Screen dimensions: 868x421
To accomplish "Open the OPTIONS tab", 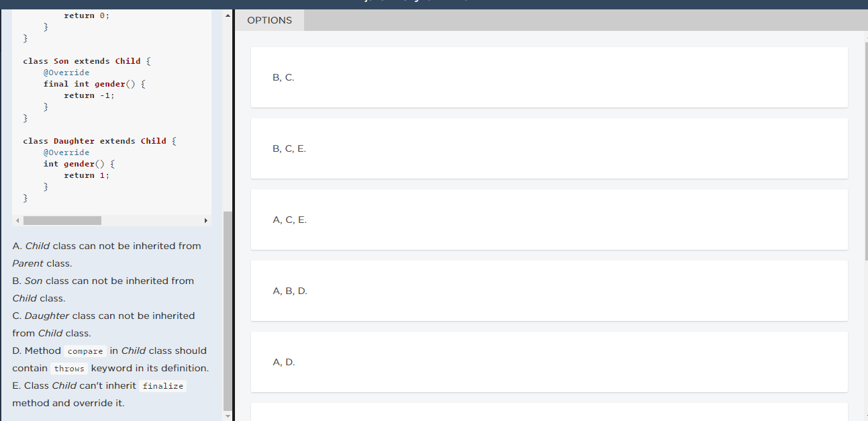I will click(269, 20).
